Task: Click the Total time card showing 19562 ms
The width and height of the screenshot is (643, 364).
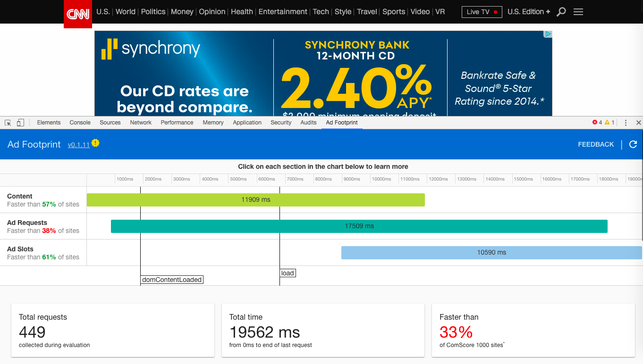Action: 323,330
